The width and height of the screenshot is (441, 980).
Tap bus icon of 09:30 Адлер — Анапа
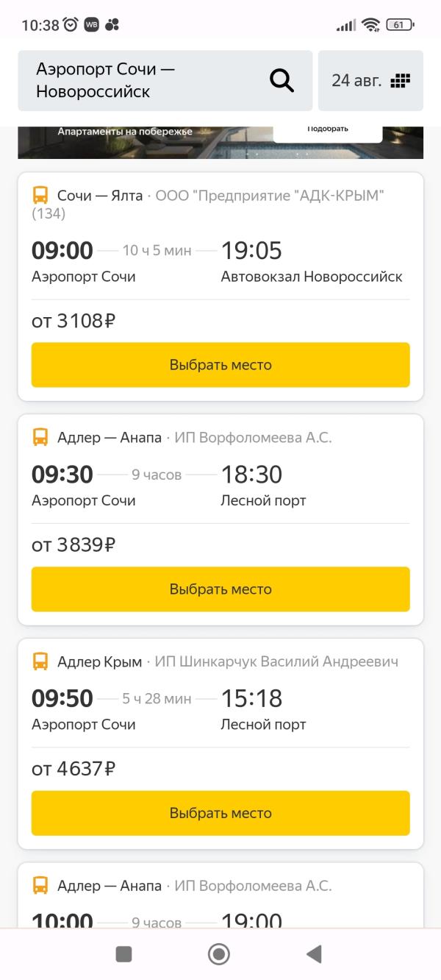point(40,438)
